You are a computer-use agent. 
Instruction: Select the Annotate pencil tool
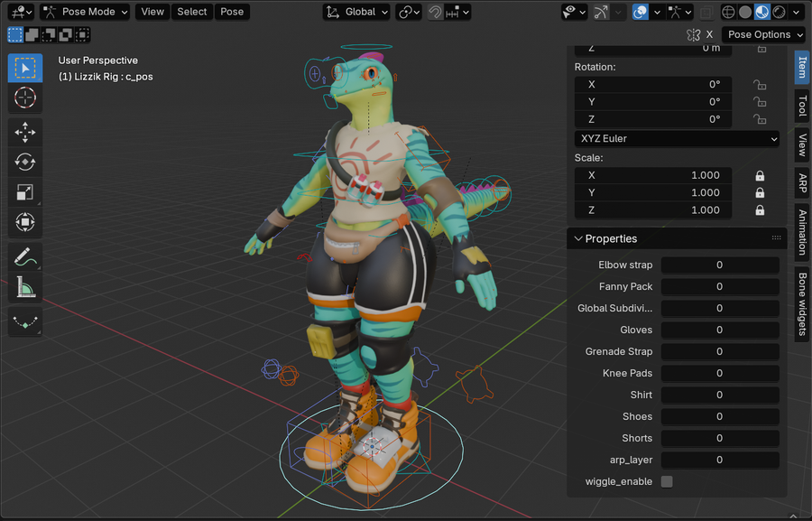coord(25,257)
